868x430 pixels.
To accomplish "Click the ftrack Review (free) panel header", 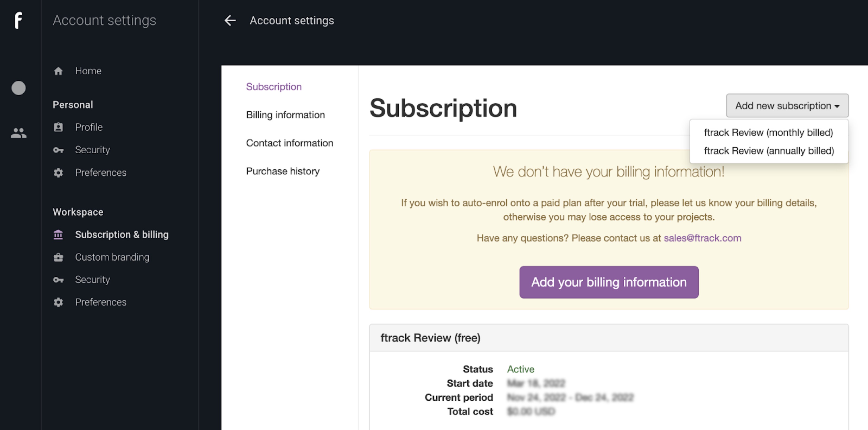I will tap(608, 338).
